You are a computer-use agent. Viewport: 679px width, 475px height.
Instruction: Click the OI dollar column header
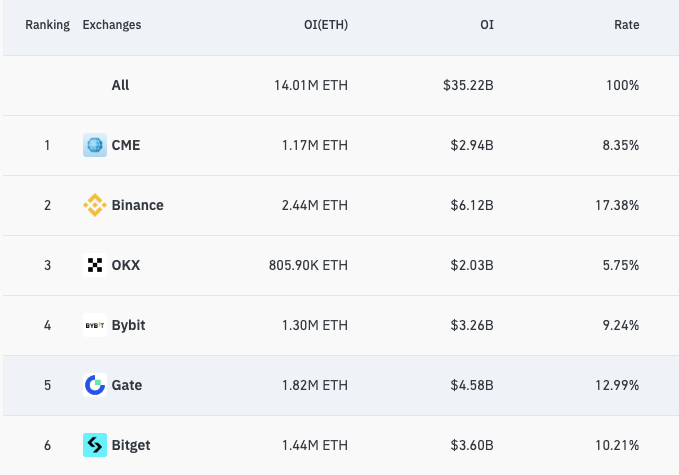(x=487, y=25)
